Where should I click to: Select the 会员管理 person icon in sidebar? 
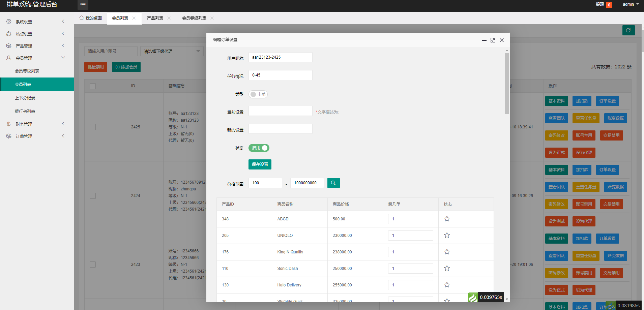click(x=8, y=58)
